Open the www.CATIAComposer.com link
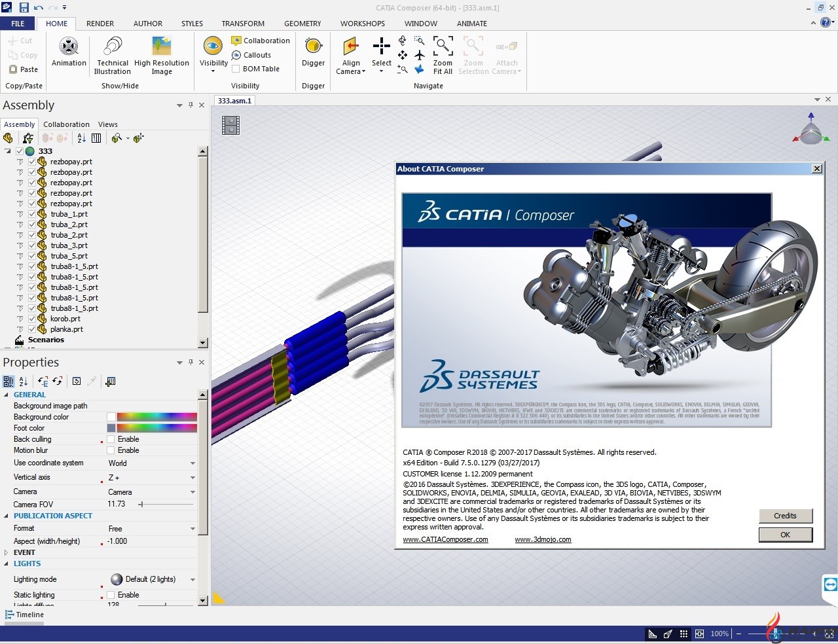Screen dimensions: 838x644 445,540
